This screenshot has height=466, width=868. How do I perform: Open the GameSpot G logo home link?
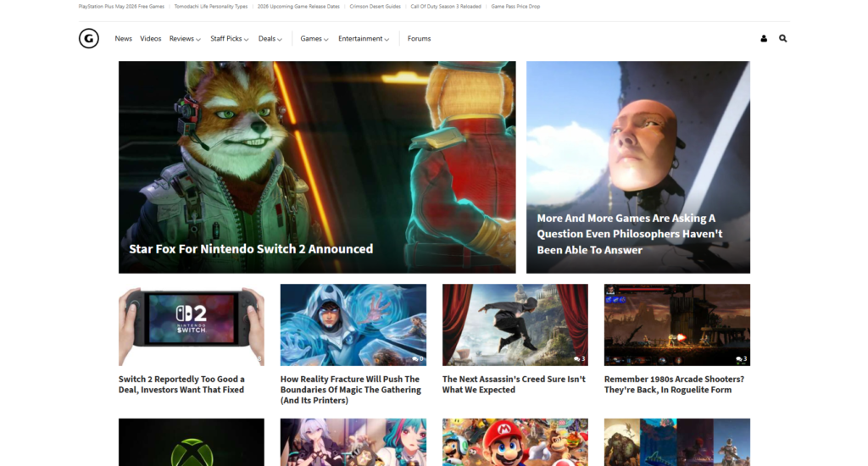click(x=88, y=38)
